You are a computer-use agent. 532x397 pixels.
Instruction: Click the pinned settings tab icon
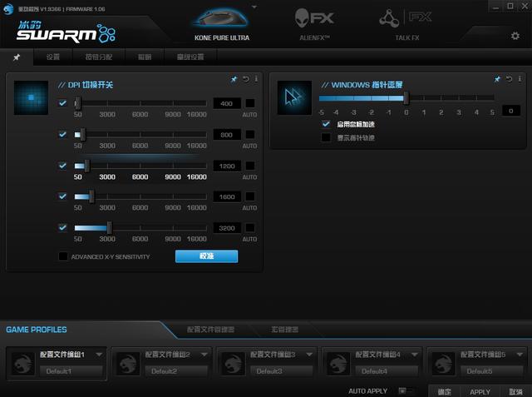17,57
